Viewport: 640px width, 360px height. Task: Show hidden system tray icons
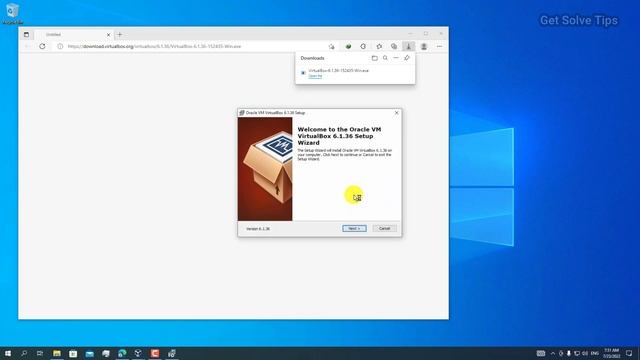[553, 353]
